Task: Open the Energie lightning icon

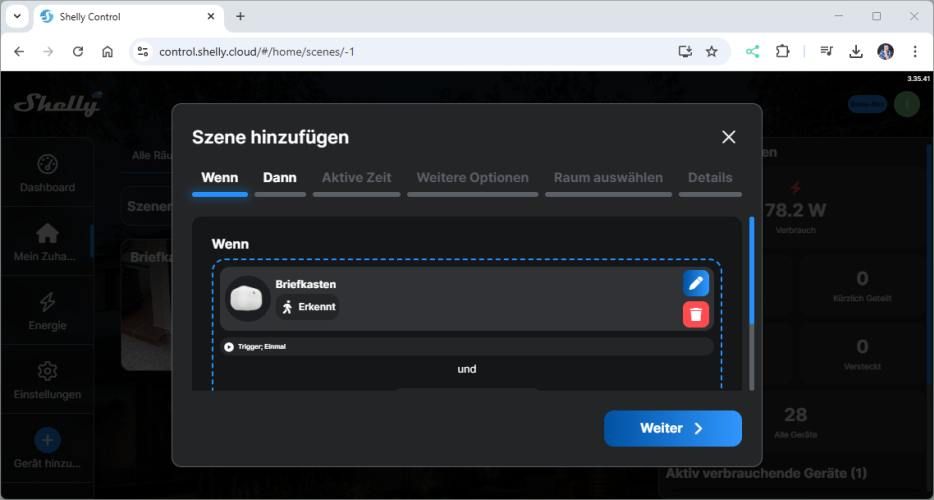Action: pos(47,302)
